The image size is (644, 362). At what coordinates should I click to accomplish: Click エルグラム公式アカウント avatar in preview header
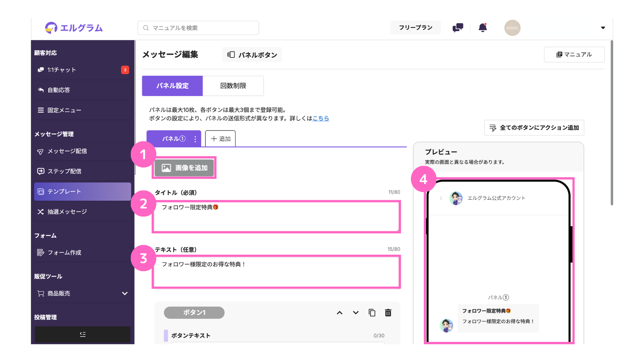pos(456,198)
